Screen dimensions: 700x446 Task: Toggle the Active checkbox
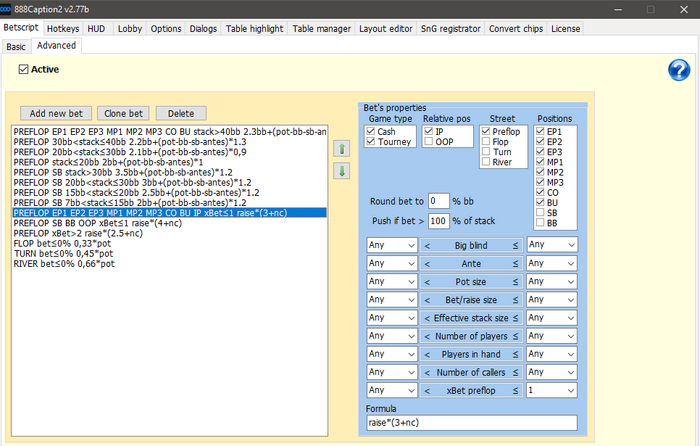pos(24,70)
